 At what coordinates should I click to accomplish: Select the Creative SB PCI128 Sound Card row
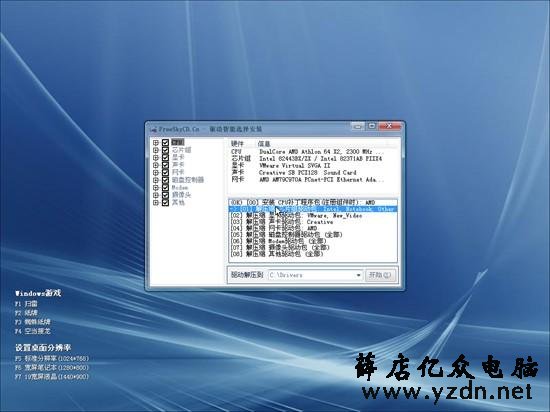point(294,173)
